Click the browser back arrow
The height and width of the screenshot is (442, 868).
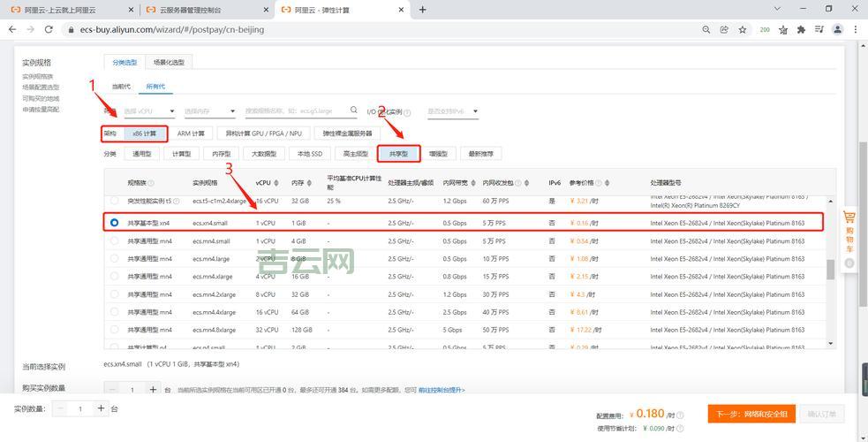[x=12, y=29]
